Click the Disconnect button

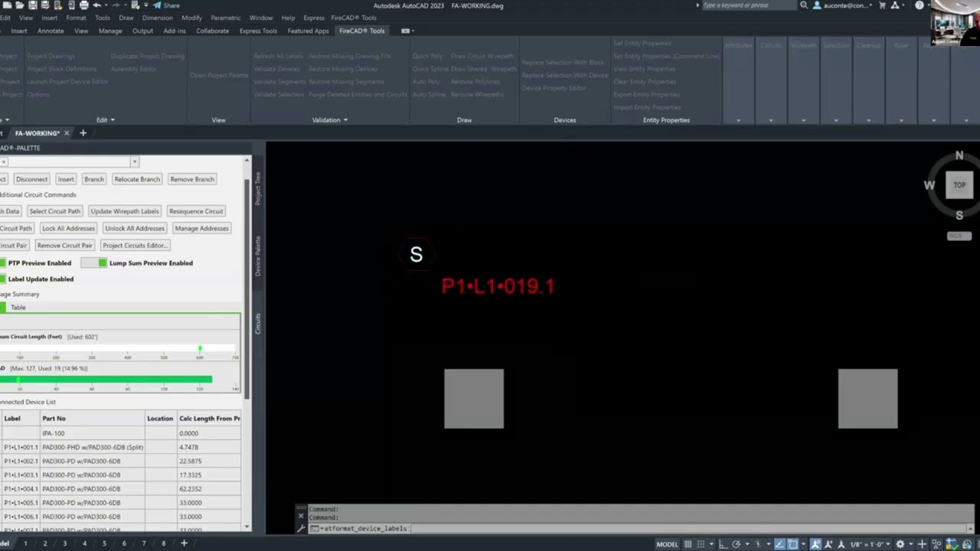(31, 179)
